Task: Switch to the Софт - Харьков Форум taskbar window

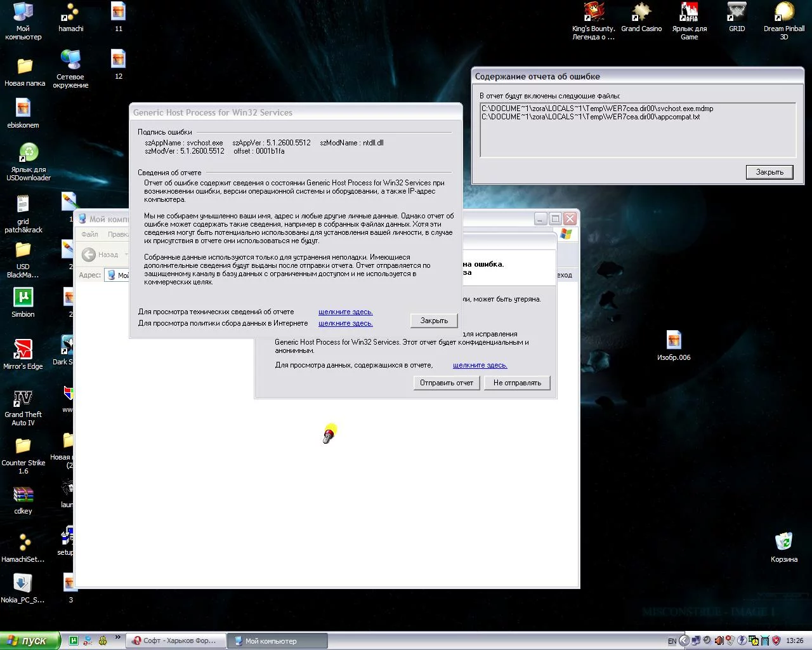Action: (x=173, y=640)
